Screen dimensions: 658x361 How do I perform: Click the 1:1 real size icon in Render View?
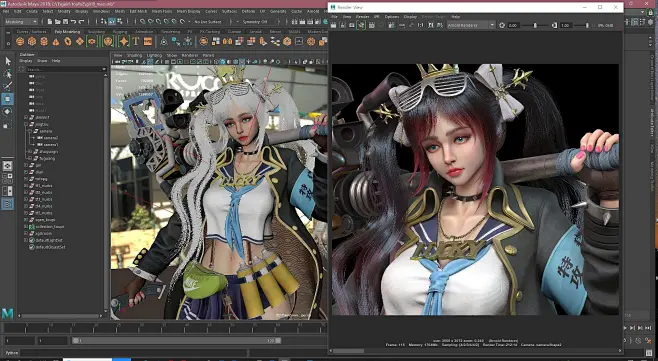click(x=420, y=25)
